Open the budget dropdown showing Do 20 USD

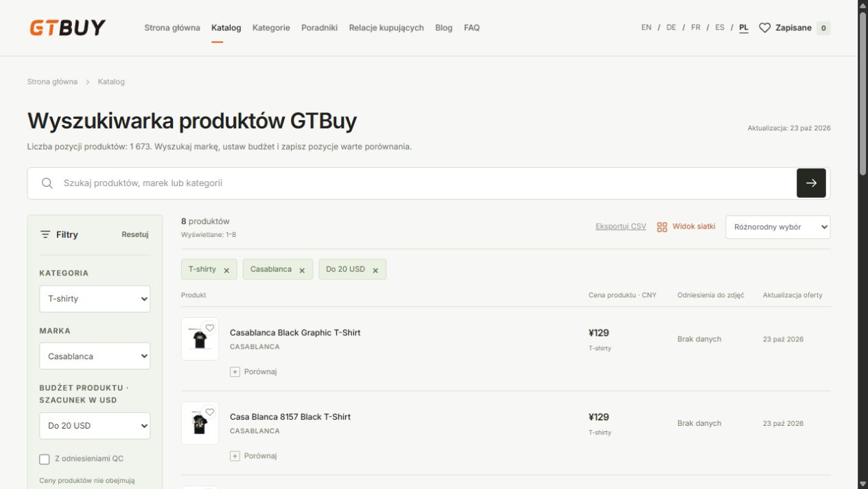tap(95, 426)
